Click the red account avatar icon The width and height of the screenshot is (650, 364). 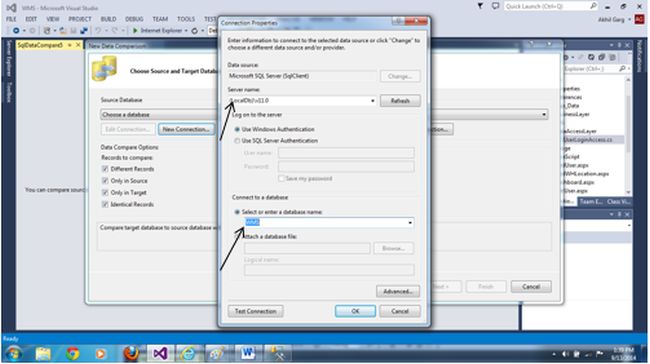tap(640, 19)
